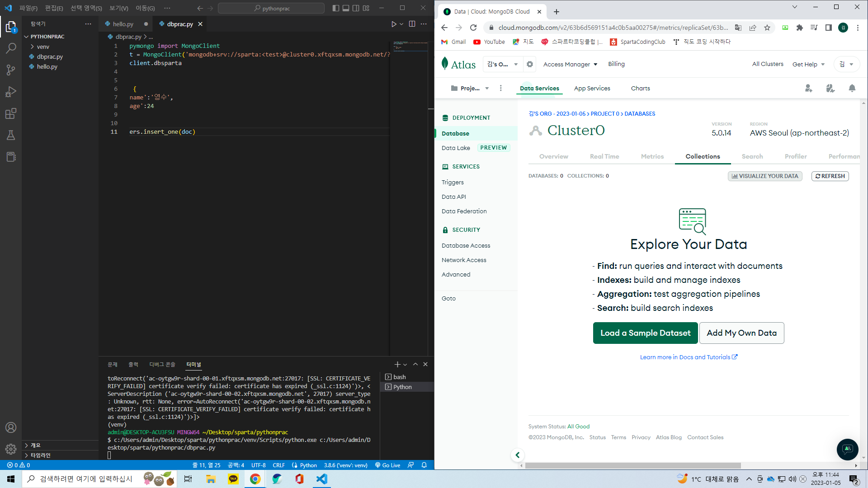868x488 pixels.
Task: Open notifications bell in VS Code status bar
Action: (424, 465)
